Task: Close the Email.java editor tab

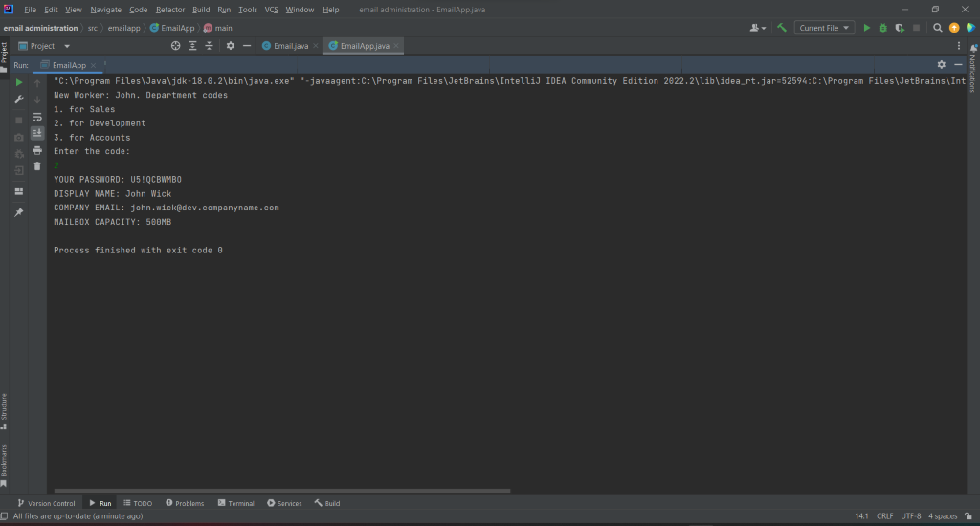Action: (316, 46)
